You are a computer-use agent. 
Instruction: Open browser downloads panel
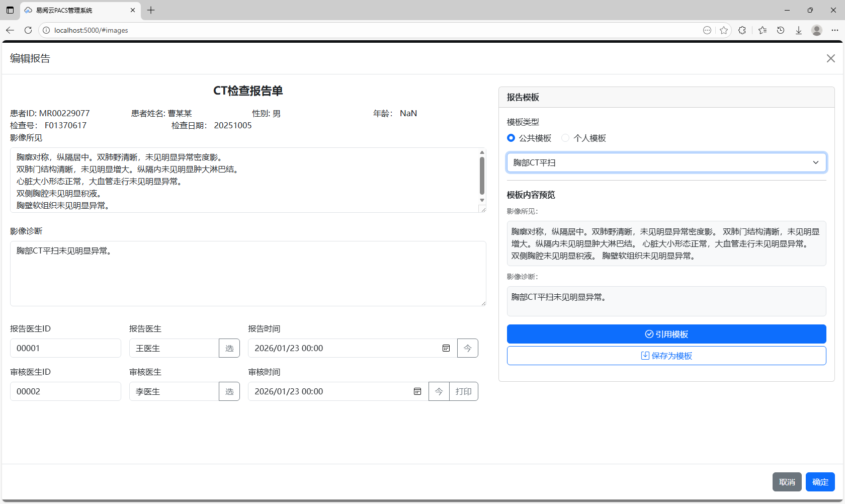(x=798, y=30)
